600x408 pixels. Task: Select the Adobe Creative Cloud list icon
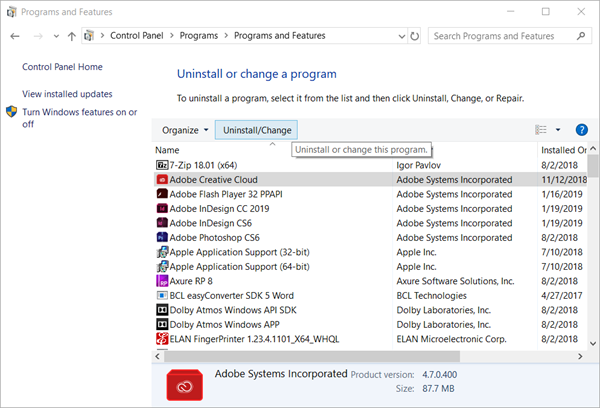[x=162, y=180]
